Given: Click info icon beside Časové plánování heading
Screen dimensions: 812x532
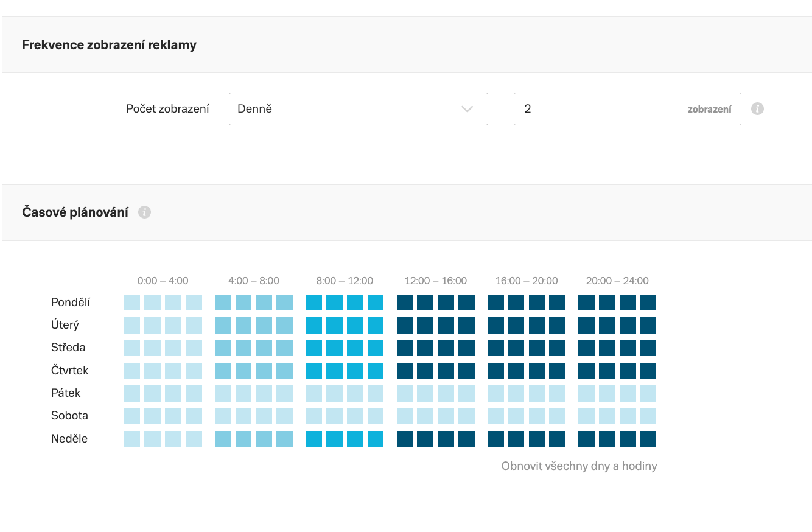Looking at the screenshot, I should [x=144, y=212].
